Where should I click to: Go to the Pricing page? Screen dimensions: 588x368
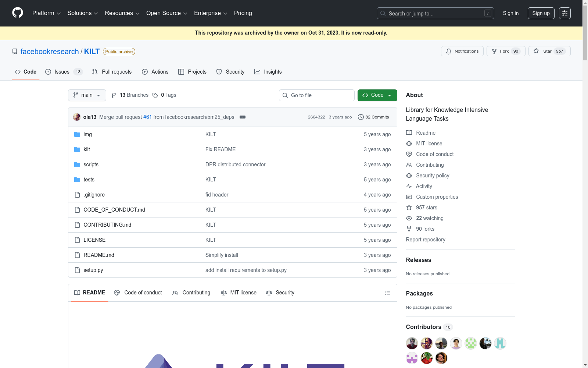[x=243, y=13]
